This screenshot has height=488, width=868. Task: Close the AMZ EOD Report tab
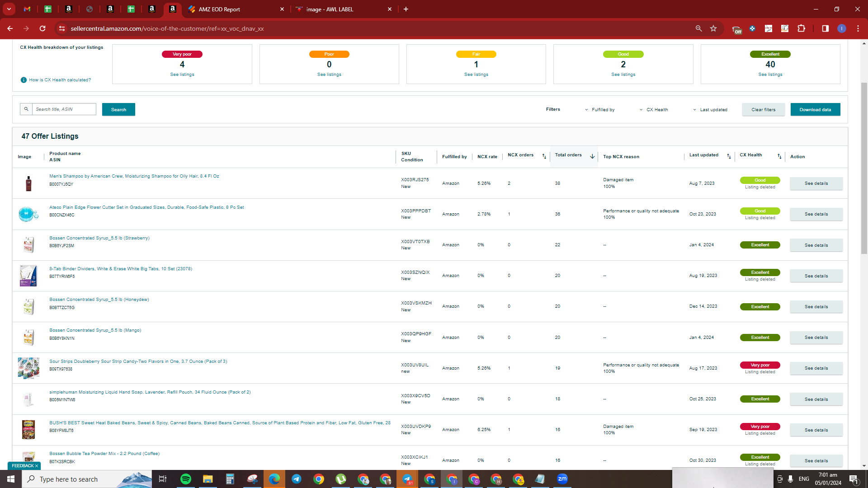pyautogui.click(x=282, y=9)
